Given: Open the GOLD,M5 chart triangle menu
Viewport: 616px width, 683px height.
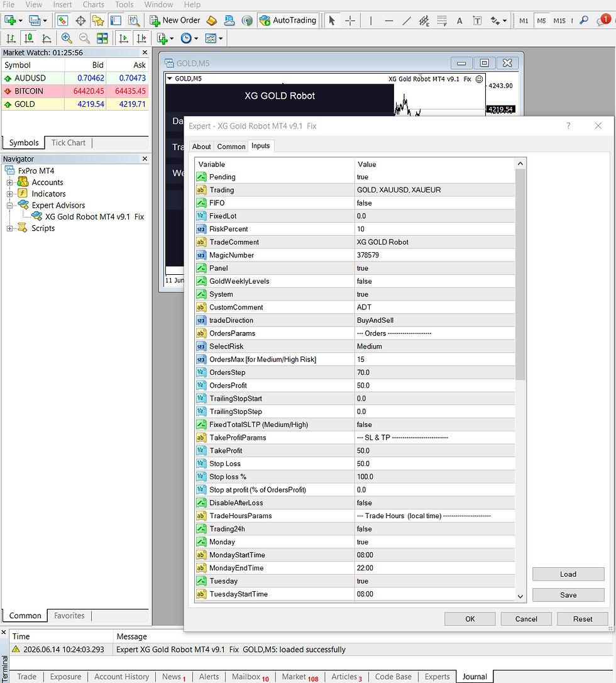Looking at the screenshot, I should [170, 79].
